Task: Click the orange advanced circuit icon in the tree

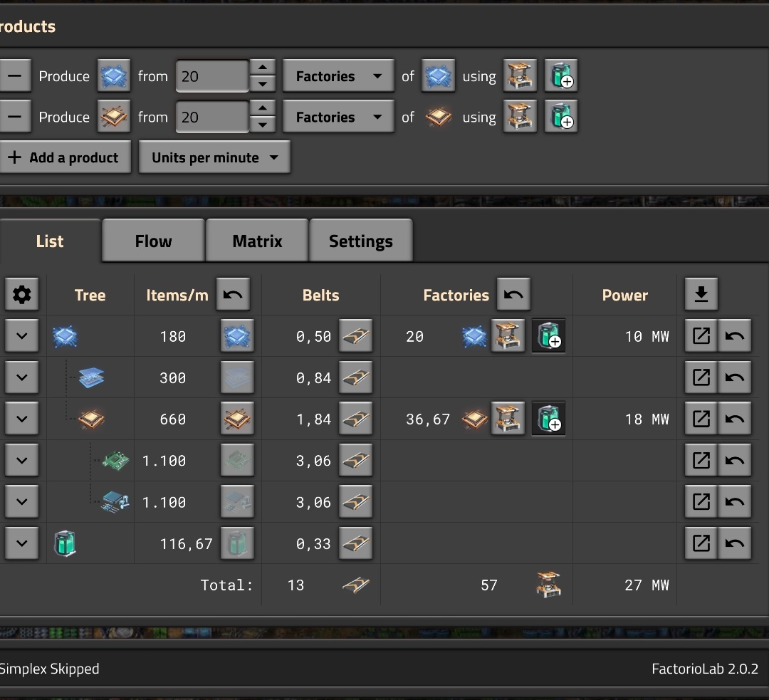Action: click(x=91, y=419)
